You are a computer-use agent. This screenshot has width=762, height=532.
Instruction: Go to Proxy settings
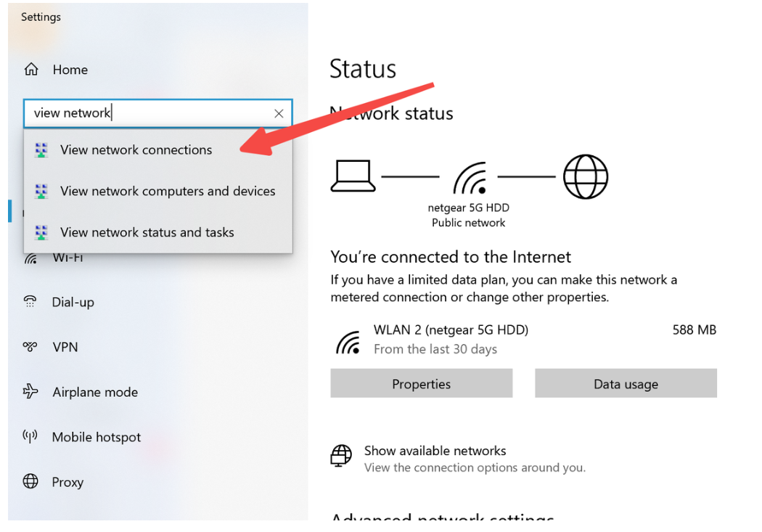(67, 482)
